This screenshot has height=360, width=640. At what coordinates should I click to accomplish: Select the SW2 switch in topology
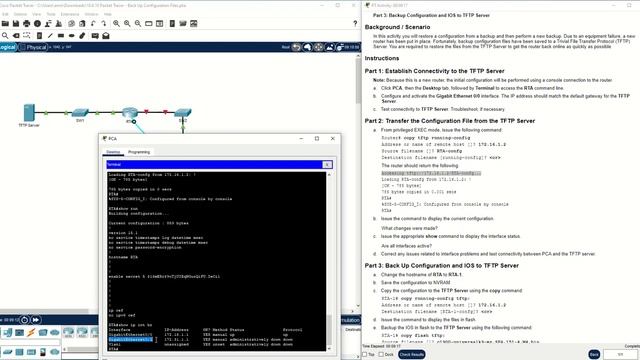[182, 112]
